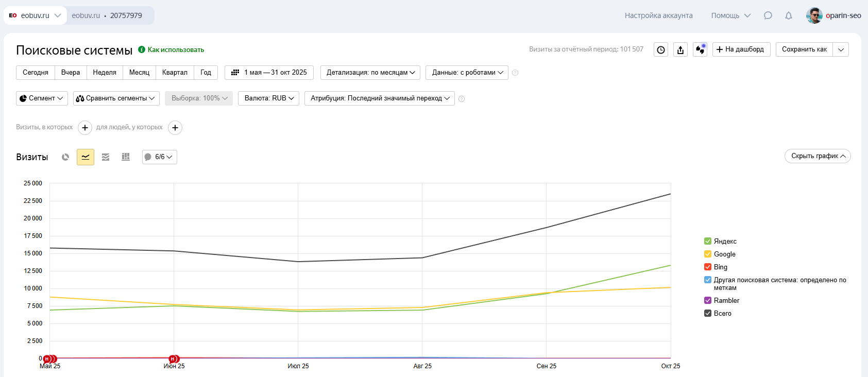This screenshot has width=868, height=377.
Task: Disable the Rambler series checkbox
Action: tap(708, 300)
